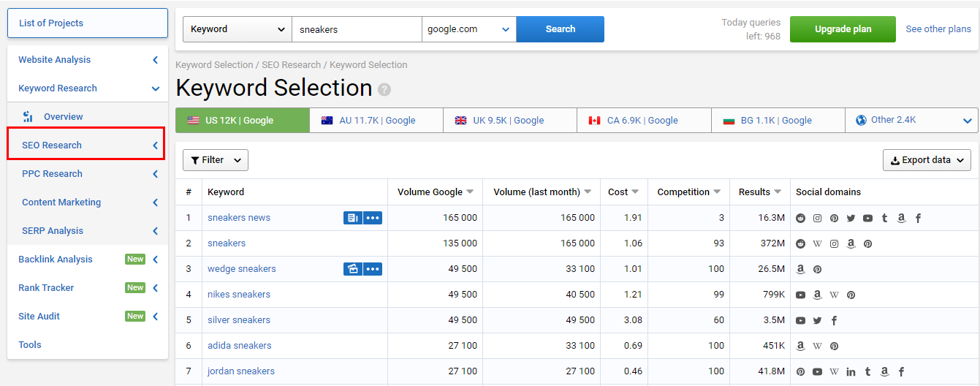Click the Instagram icon in sneakers news row
The width and height of the screenshot is (980, 386).
[818, 218]
